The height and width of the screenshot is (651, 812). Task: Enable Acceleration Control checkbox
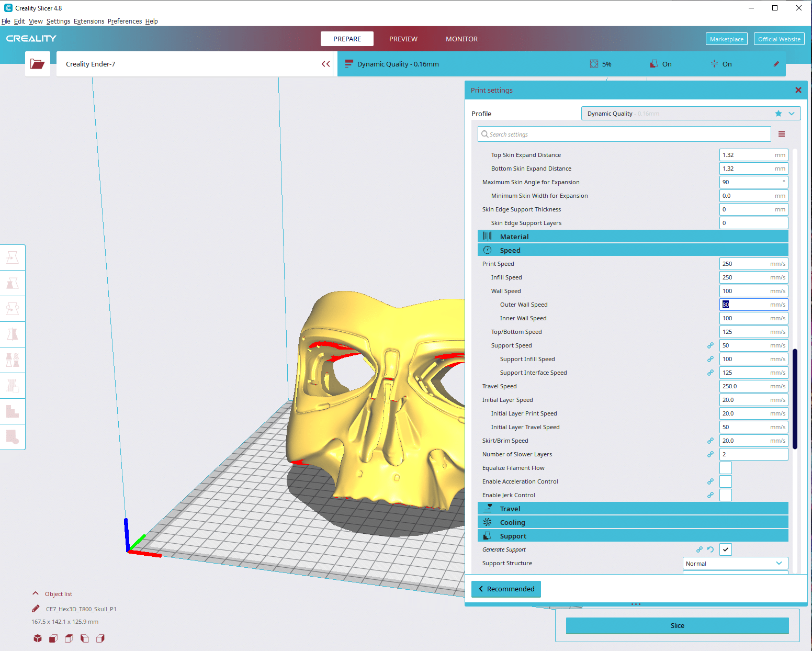[x=726, y=481]
